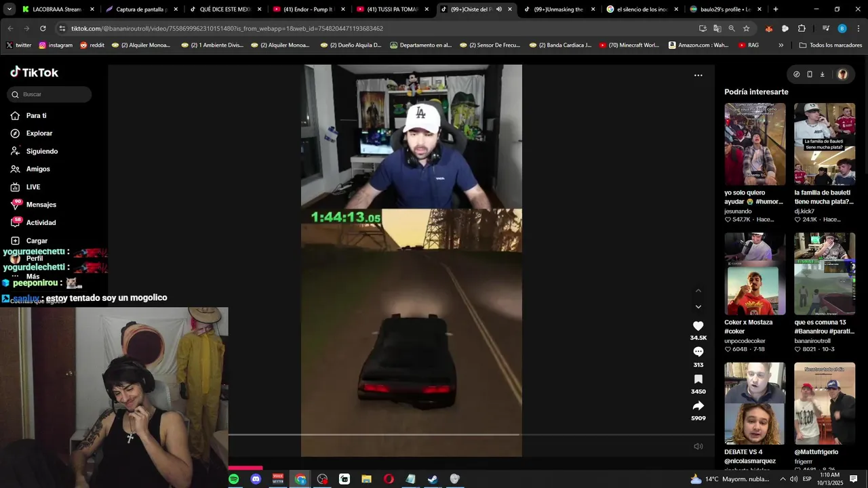Open Chrome media controls icon

(825, 28)
